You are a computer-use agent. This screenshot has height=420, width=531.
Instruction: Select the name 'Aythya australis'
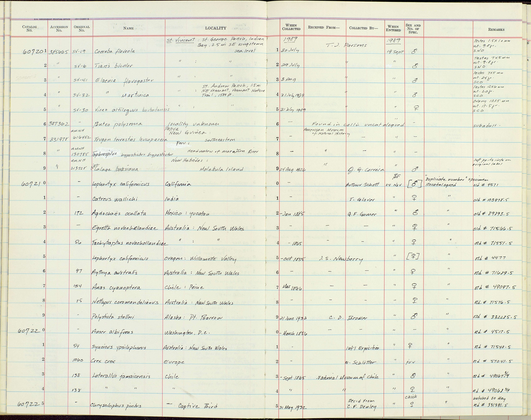pyautogui.click(x=114, y=273)
